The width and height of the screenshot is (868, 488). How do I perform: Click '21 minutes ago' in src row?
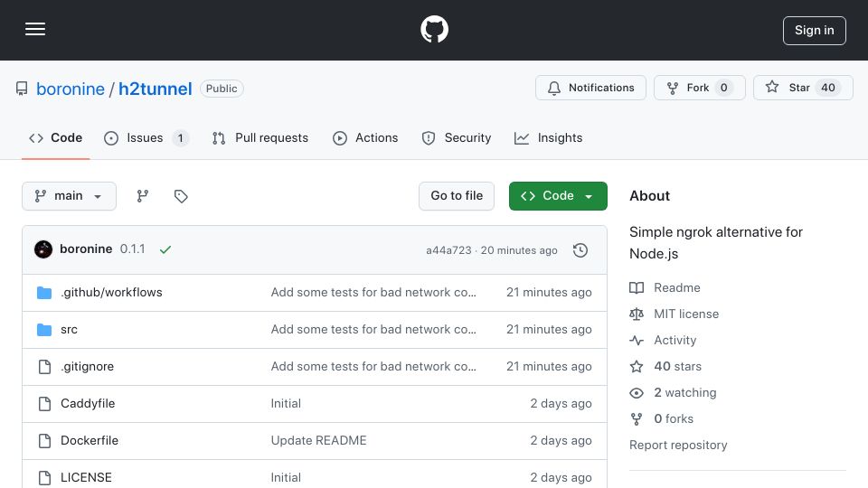pyautogui.click(x=549, y=329)
